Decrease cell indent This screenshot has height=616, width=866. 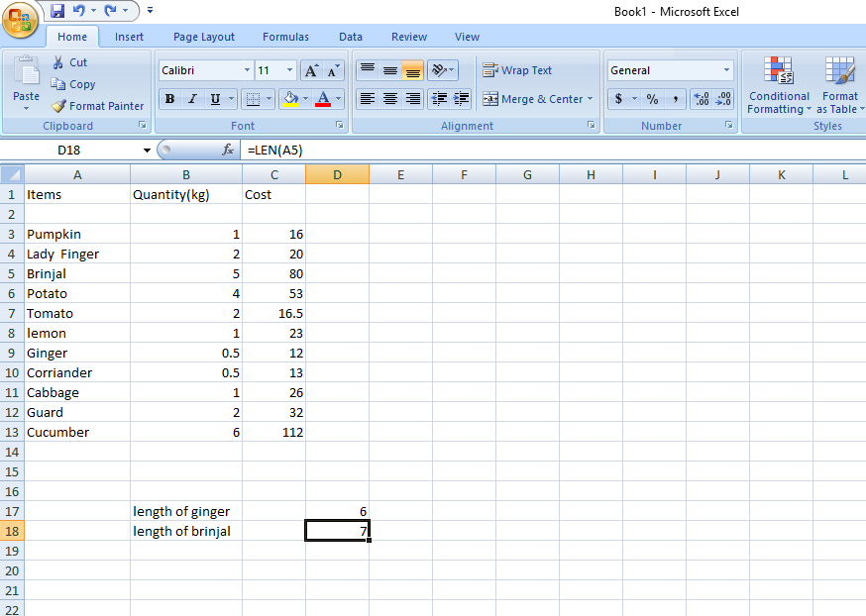pos(439,99)
